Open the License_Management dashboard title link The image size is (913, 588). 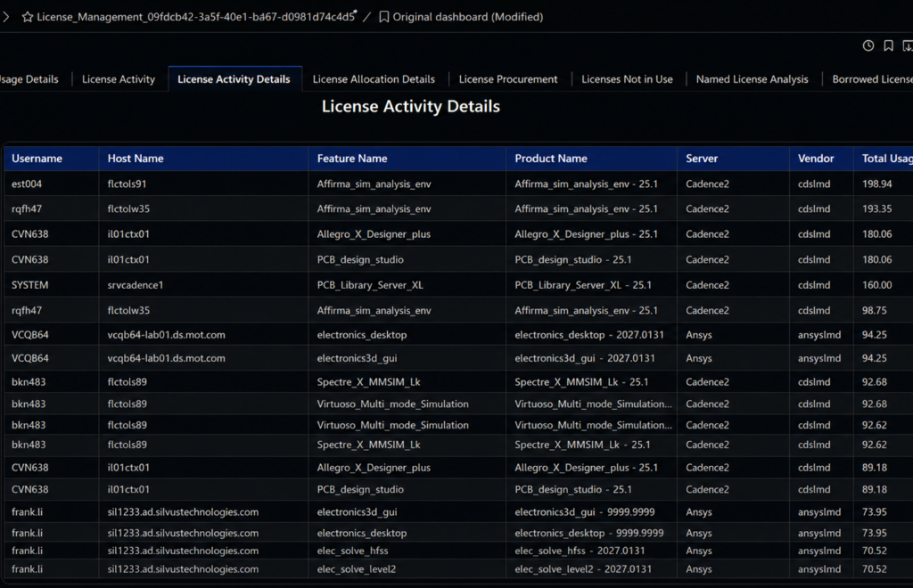(x=195, y=17)
